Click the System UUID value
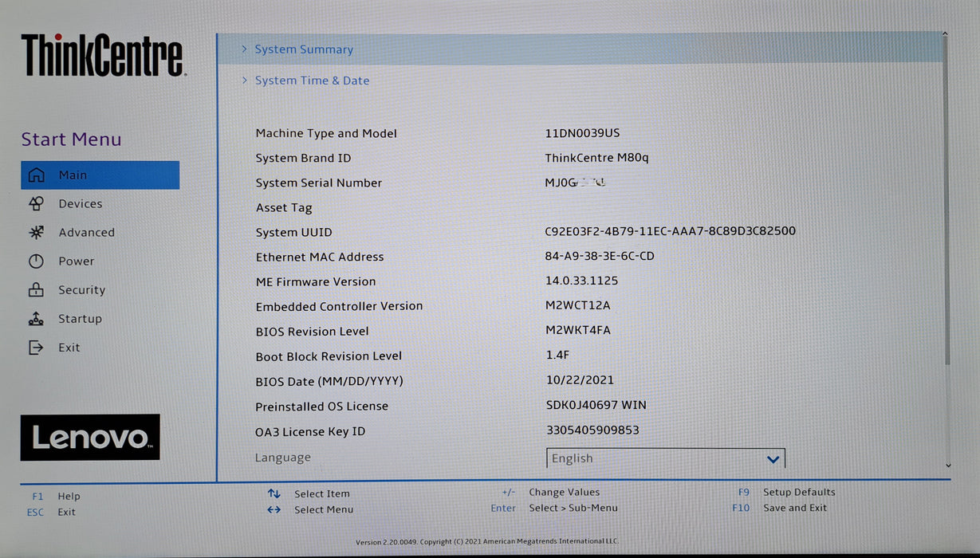Image resolution: width=980 pixels, height=558 pixels. click(x=670, y=231)
